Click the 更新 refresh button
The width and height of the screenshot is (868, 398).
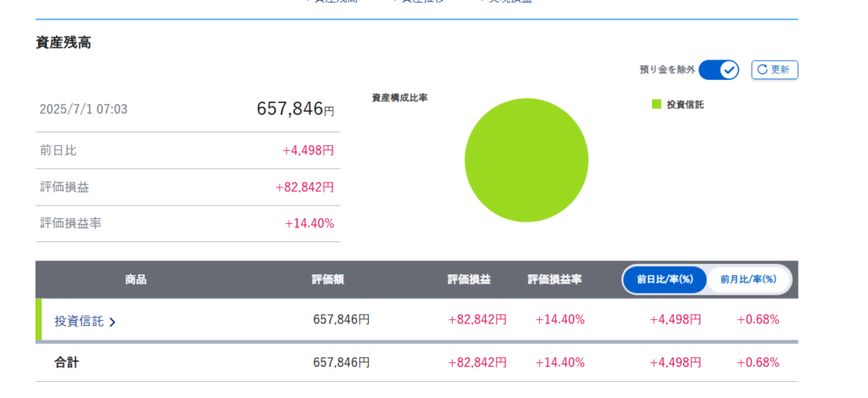(x=774, y=70)
